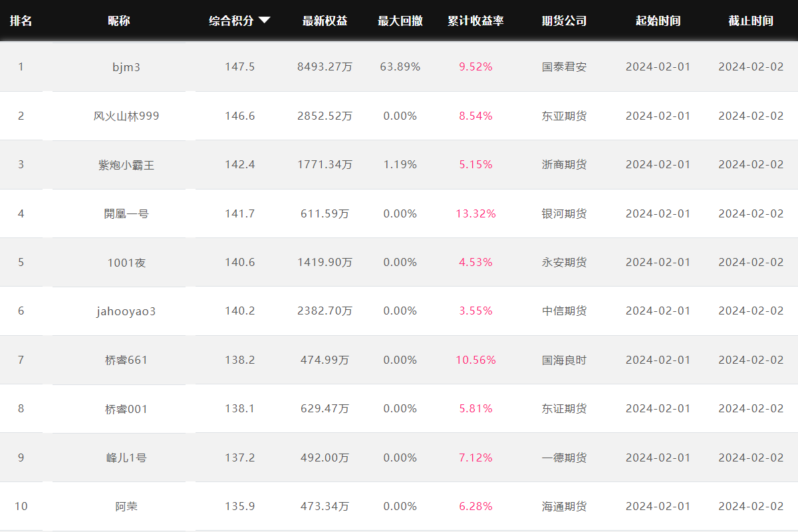This screenshot has width=798, height=532.
Task: Click the futures company 东证期货
Action: (565, 408)
